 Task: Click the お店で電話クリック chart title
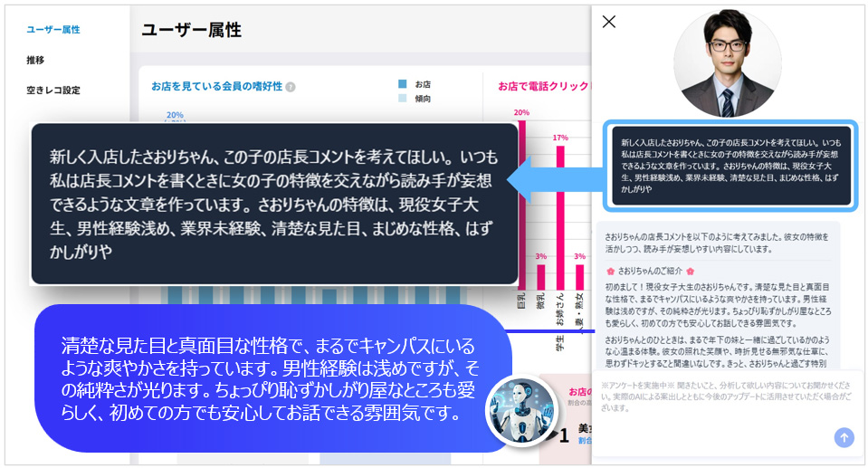pyautogui.click(x=540, y=87)
